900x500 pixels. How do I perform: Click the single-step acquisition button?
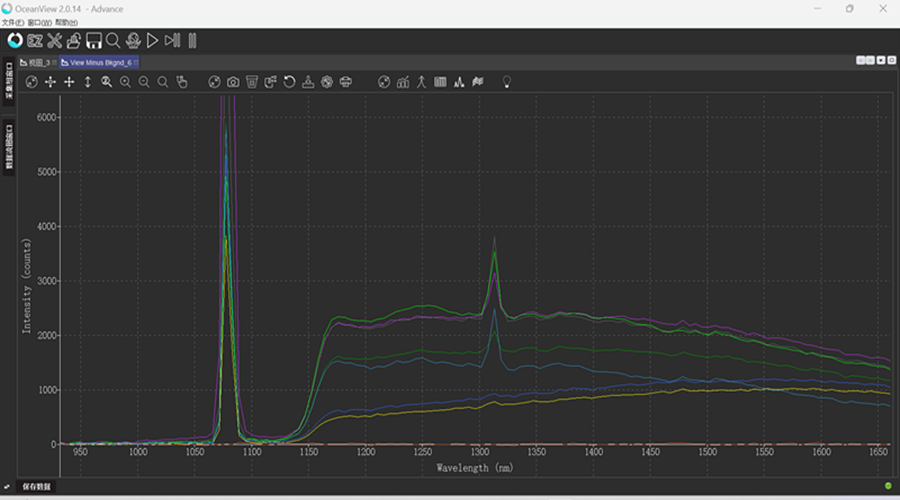[172, 41]
